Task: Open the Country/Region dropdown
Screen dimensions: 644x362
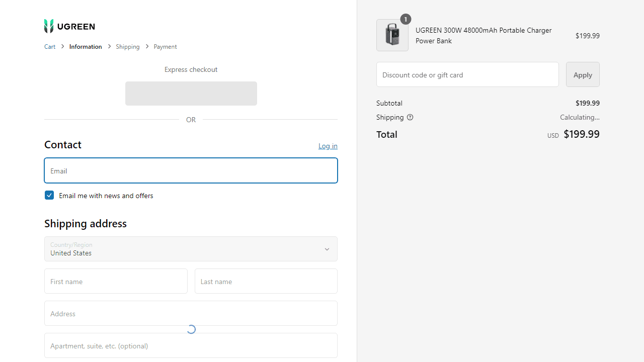Action: [x=191, y=249]
